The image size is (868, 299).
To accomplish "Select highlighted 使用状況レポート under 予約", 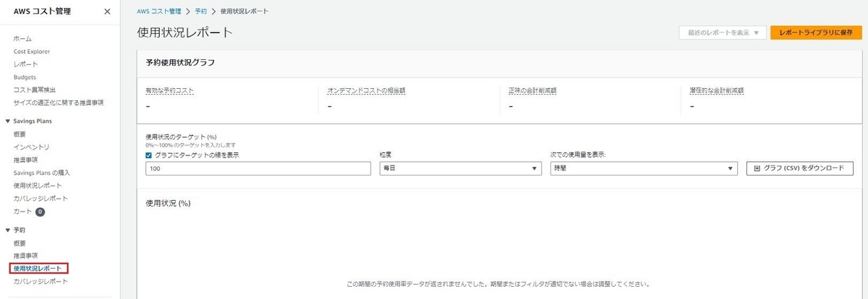I will point(39,269).
